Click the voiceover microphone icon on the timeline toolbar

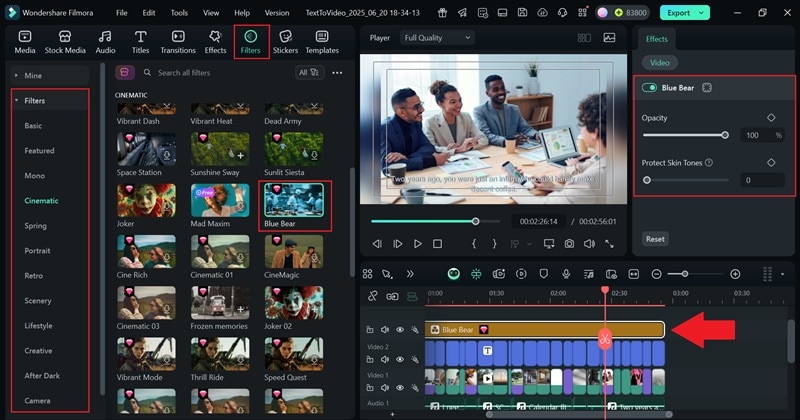pos(566,274)
